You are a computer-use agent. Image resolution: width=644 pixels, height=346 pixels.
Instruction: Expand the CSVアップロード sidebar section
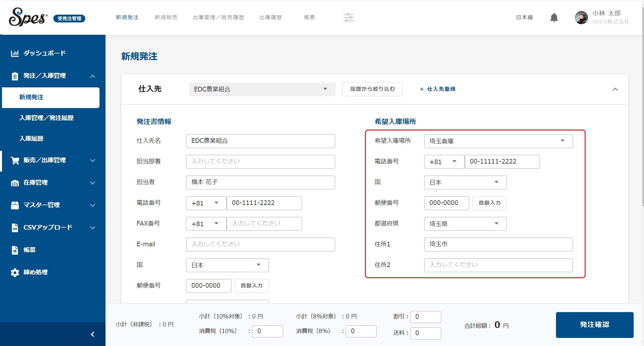93,228
